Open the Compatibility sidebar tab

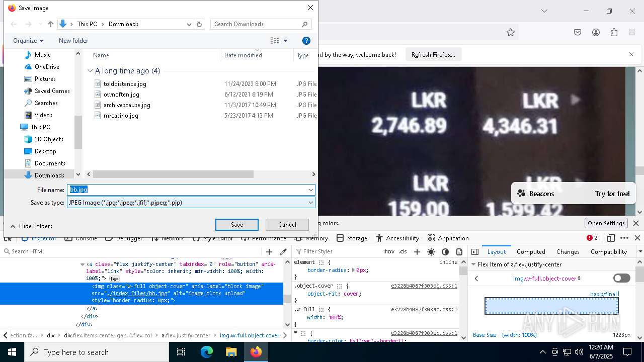609,252
